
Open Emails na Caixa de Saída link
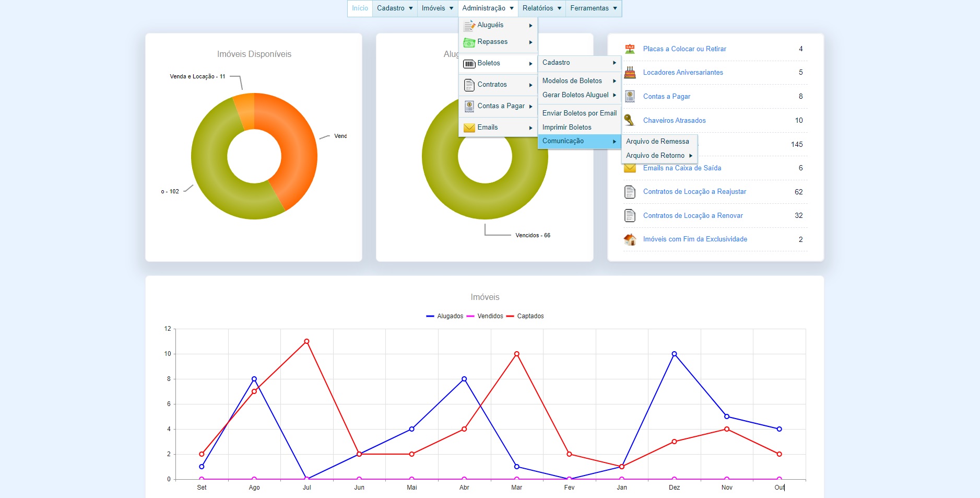click(x=682, y=168)
